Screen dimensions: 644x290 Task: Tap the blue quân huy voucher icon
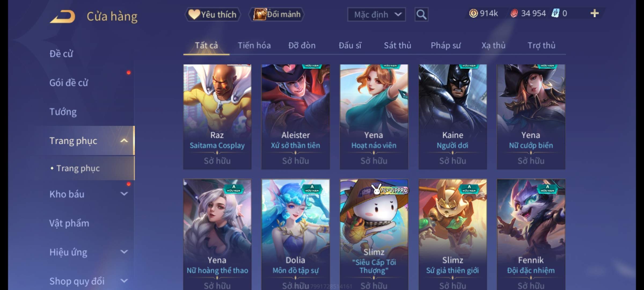click(x=555, y=13)
